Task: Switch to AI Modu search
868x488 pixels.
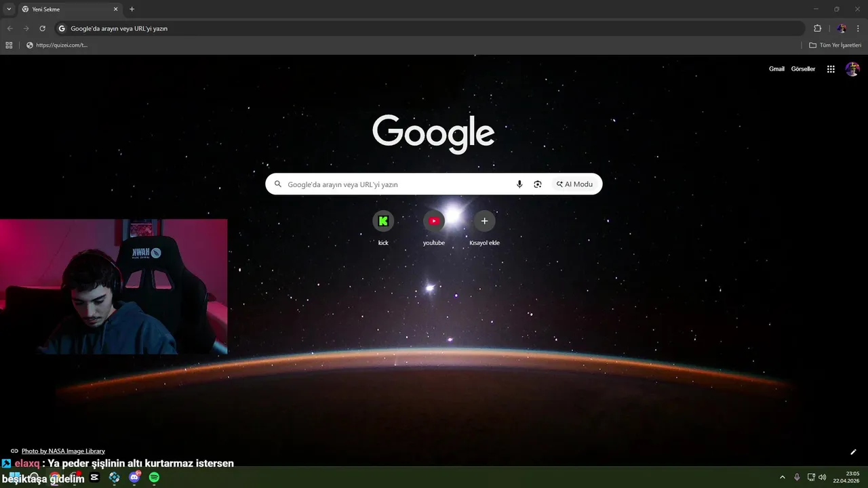Action: click(x=574, y=184)
